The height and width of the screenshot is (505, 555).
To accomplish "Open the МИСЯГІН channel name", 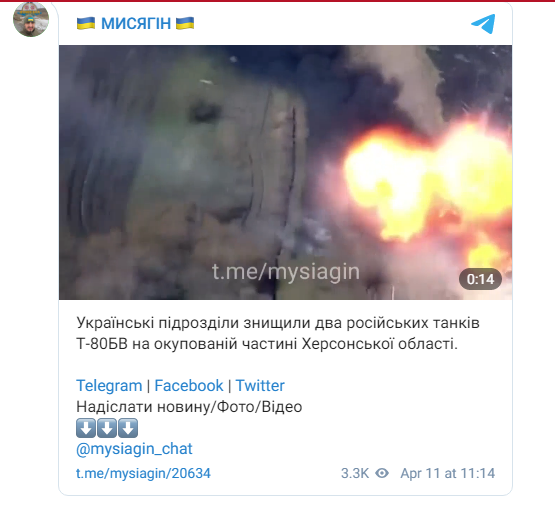I will (136, 24).
